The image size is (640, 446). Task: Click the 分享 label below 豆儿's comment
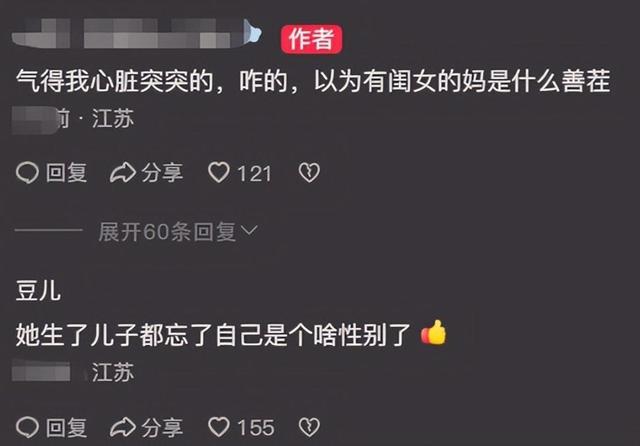click(x=162, y=428)
